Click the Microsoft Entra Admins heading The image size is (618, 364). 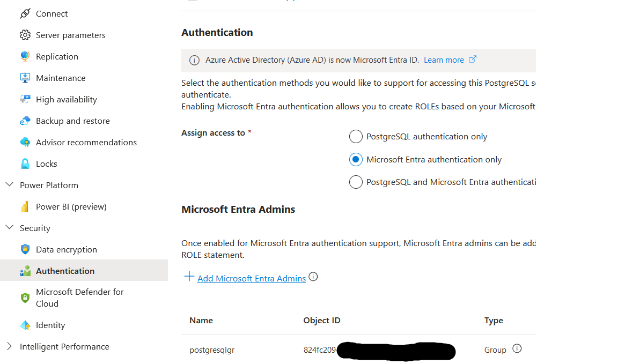pyautogui.click(x=238, y=209)
